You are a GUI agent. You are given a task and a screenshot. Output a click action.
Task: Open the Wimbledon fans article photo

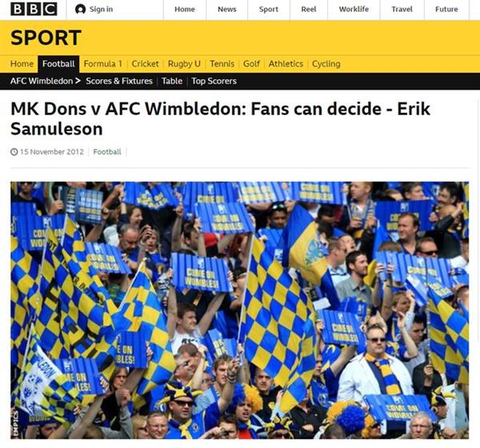pos(240,310)
